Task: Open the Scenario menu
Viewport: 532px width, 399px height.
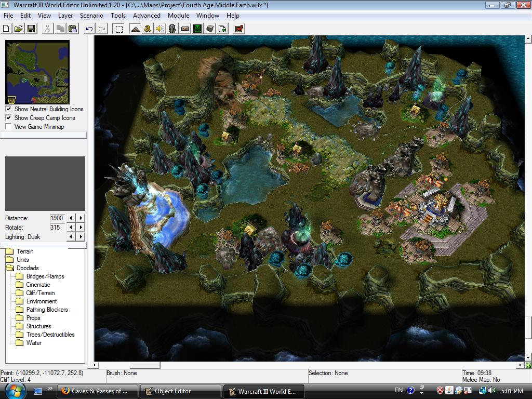Action: pyautogui.click(x=91, y=16)
